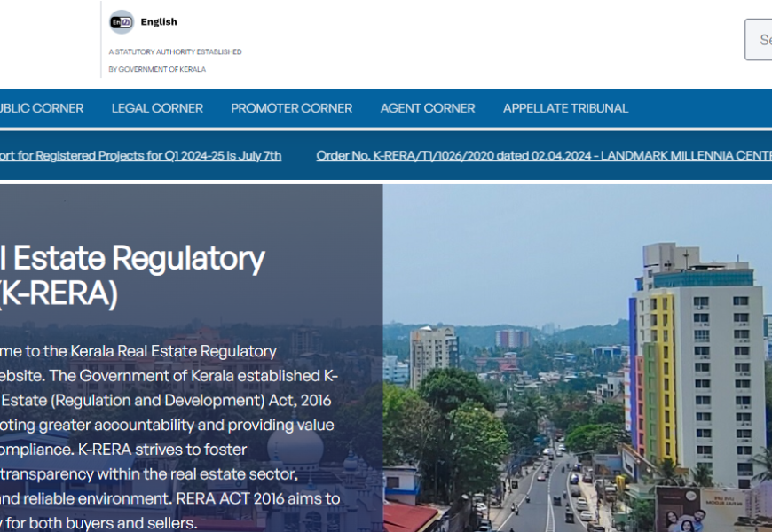Viewport: 772px width, 532px height.
Task: Open the Order No. K-RERA/T1/1026/2020 link
Action: (543, 156)
